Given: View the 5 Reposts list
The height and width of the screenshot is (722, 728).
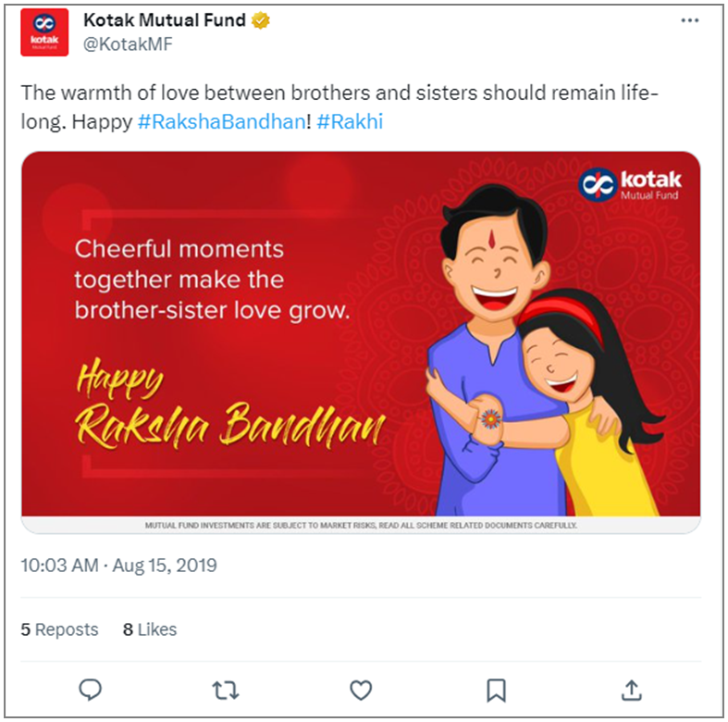Looking at the screenshot, I should click(60, 629).
